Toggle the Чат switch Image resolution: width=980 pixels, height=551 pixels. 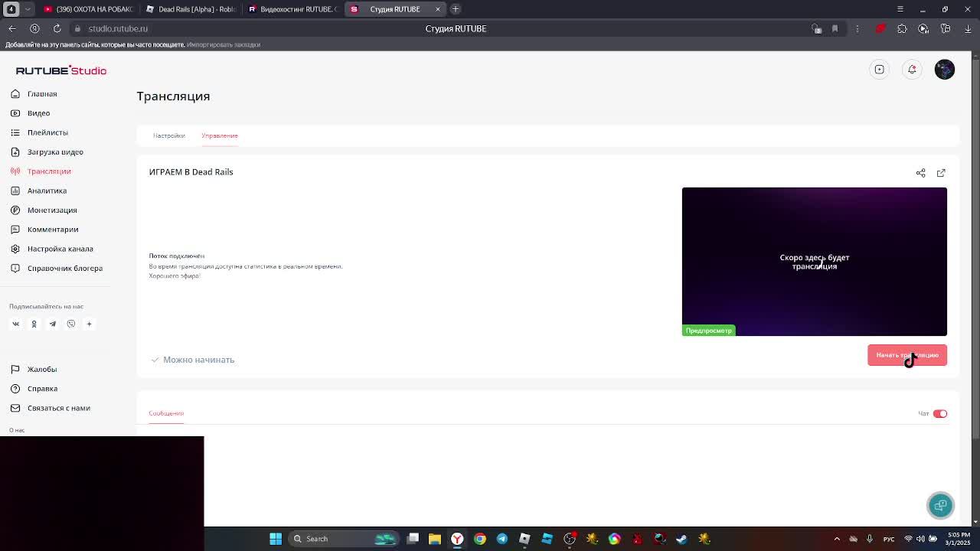[940, 414]
